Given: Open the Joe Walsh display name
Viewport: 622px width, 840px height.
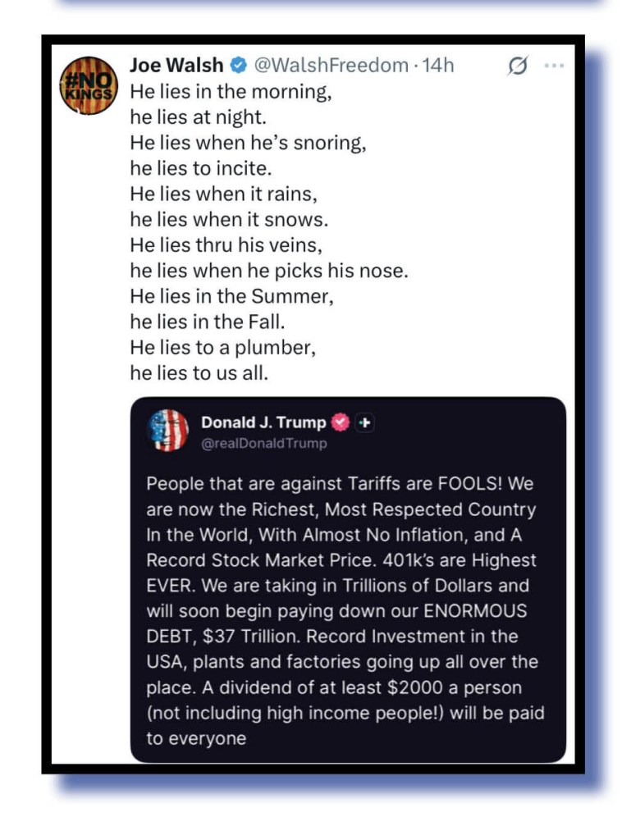Looking at the screenshot, I should pyautogui.click(x=176, y=65).
